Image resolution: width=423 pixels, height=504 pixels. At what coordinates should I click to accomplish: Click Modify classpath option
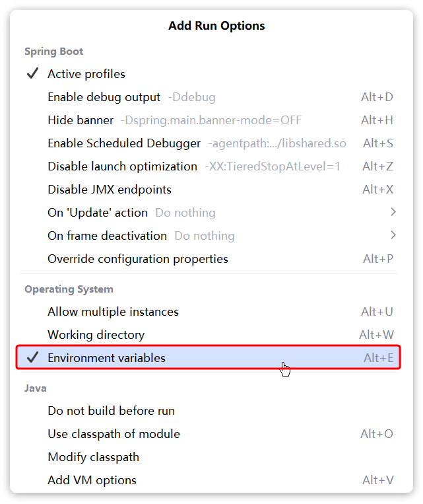click(93, 457)
